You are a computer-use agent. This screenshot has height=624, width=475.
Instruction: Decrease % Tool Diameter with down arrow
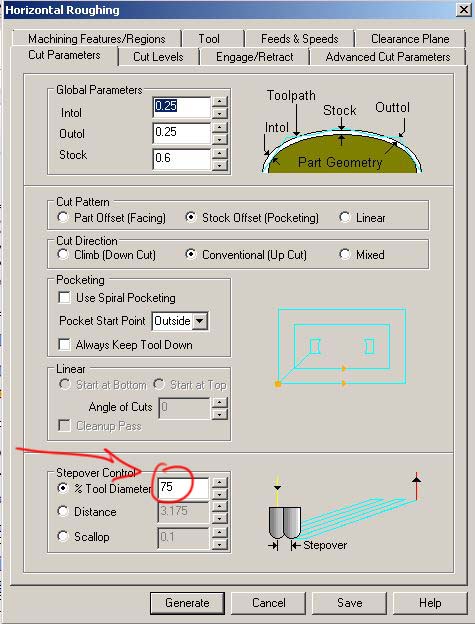point(220,494)
